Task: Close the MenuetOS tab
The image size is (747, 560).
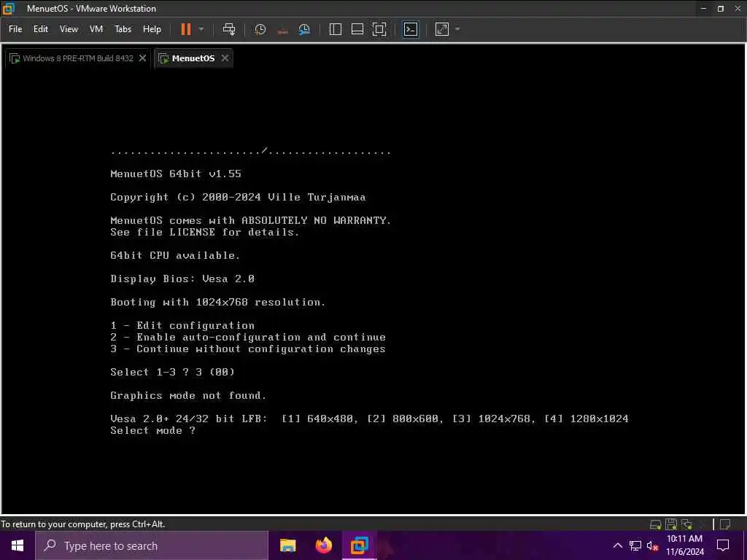Action: click(225, 58)
